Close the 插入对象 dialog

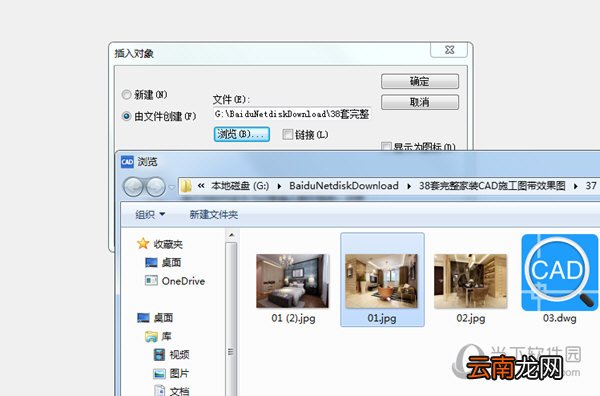[450, 50]
